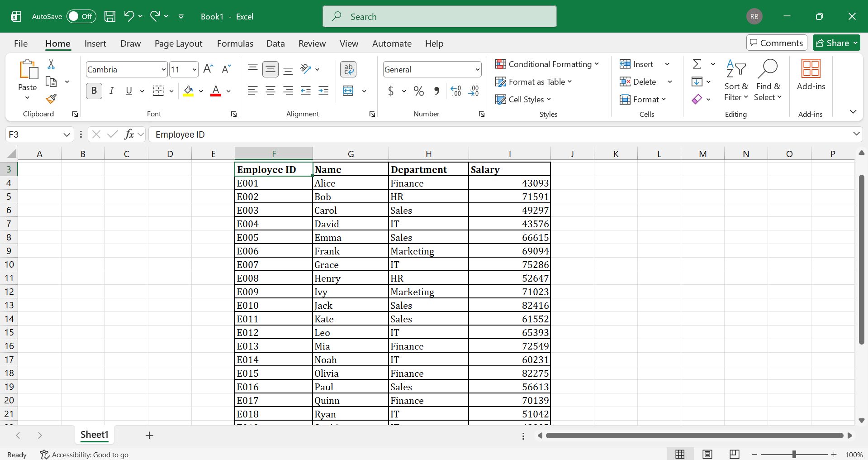
Task: Add a new sheet
Action: point(149,436)
